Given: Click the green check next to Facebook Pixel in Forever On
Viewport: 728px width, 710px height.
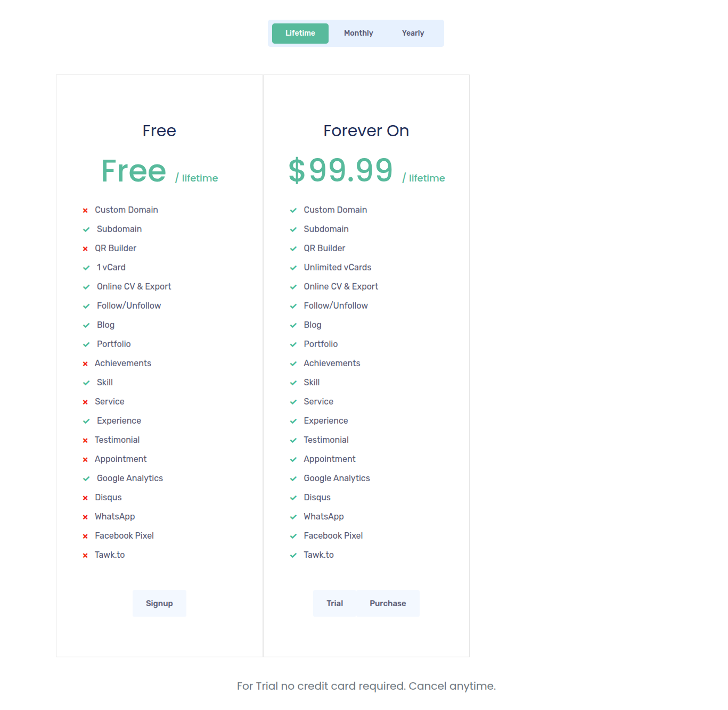Looking at the screenshot, I should [x=293, y=536].
